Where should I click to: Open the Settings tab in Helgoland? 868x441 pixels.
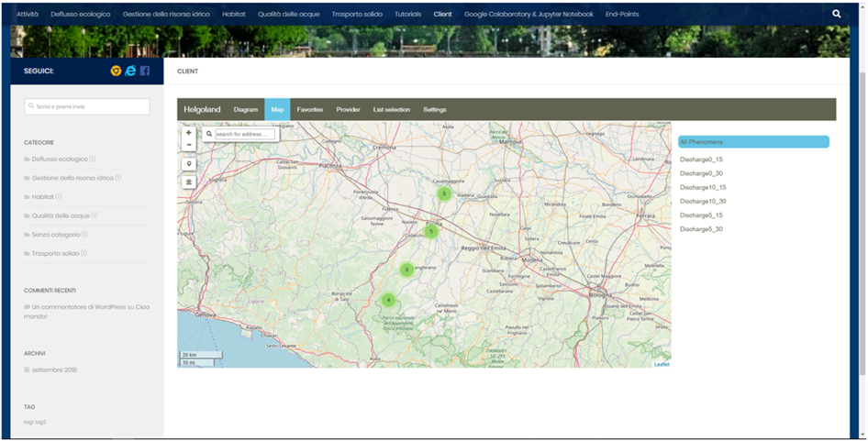[435, 110]
